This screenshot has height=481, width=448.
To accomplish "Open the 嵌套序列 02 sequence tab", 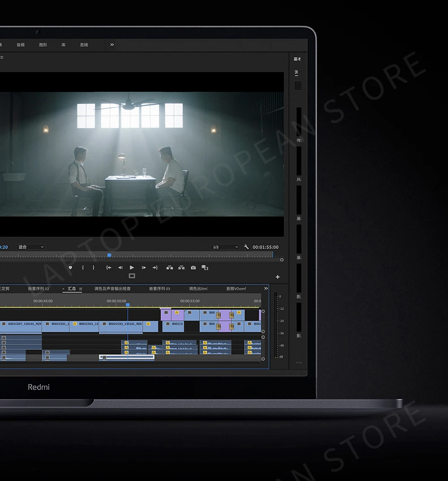I will [x=39, y=288].
